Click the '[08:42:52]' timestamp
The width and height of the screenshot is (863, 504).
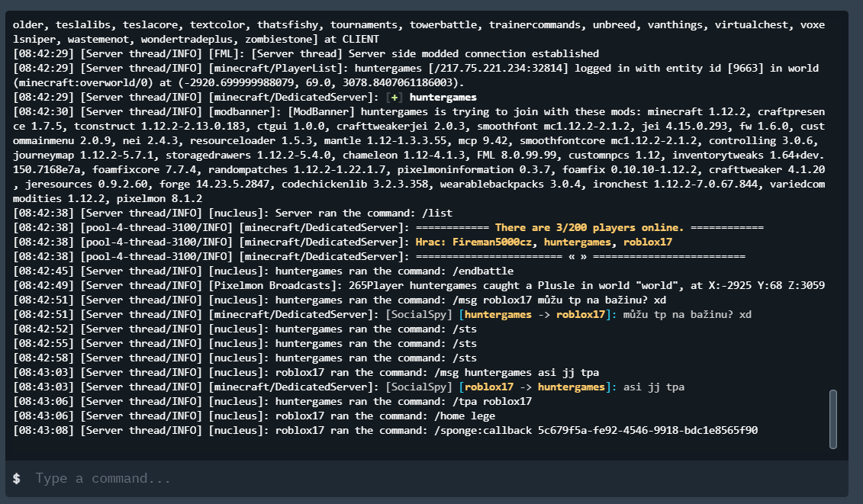43,329
